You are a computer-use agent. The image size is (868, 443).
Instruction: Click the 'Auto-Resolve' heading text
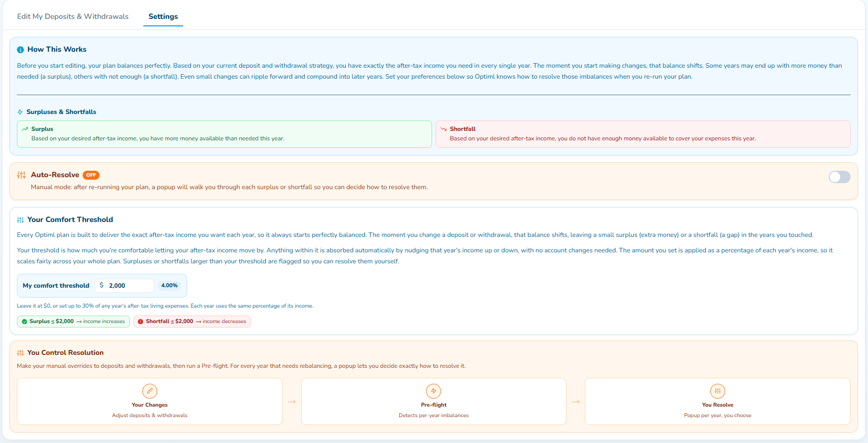click(55, 175)
